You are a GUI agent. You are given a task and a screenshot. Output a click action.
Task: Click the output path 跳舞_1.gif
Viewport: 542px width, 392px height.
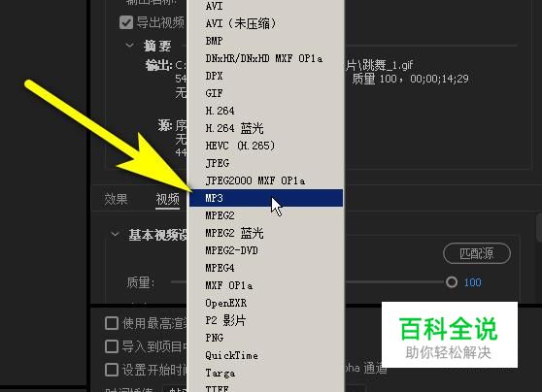click(x=380, y=65)
